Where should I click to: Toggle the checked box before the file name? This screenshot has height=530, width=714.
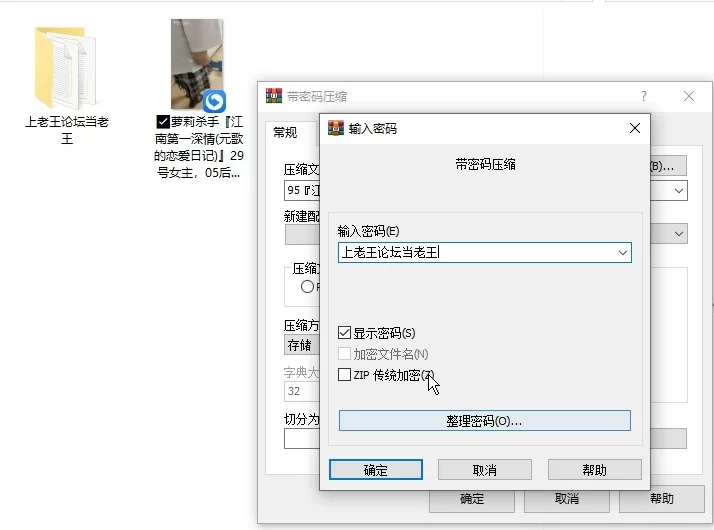tap(163, 121)
